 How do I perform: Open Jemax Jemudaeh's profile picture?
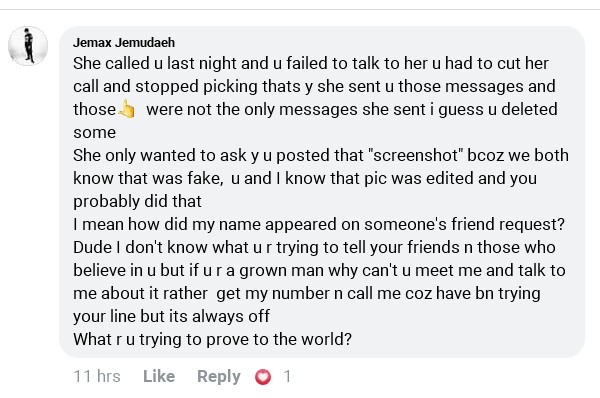pos(28,46)
